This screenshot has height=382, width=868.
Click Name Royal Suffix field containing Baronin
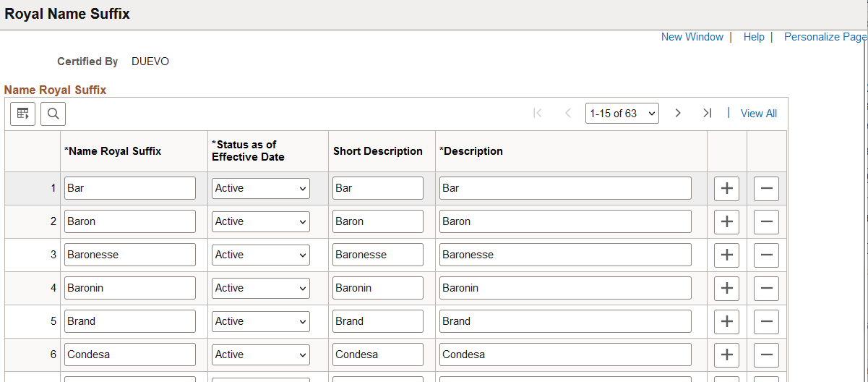click(130, 288)
